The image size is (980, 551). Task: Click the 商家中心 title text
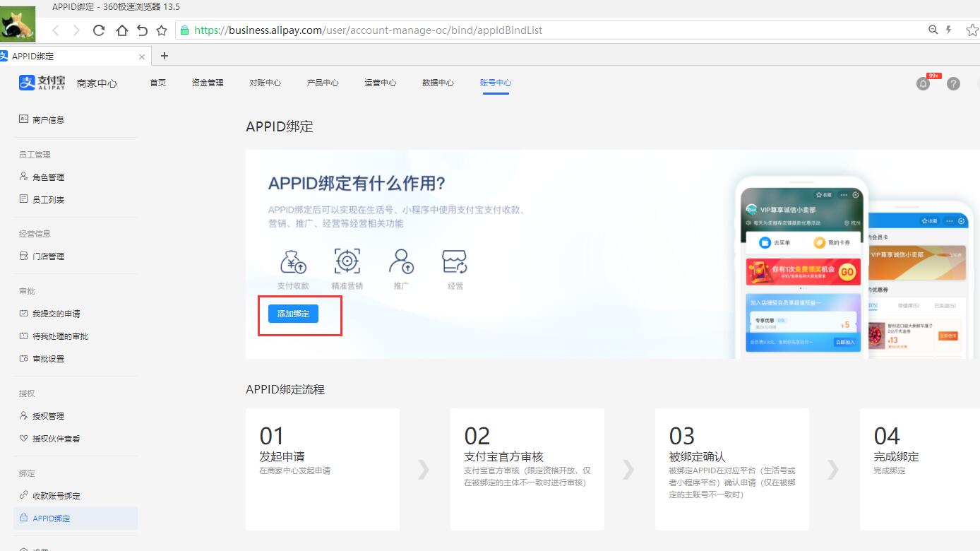(x=97, y=83)
